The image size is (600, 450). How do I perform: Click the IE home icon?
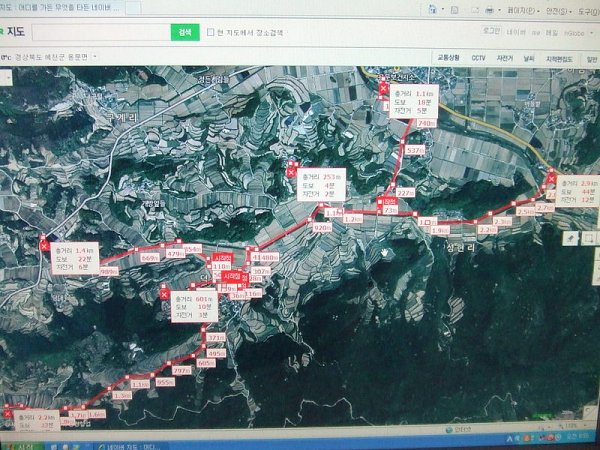coord(432,9)
